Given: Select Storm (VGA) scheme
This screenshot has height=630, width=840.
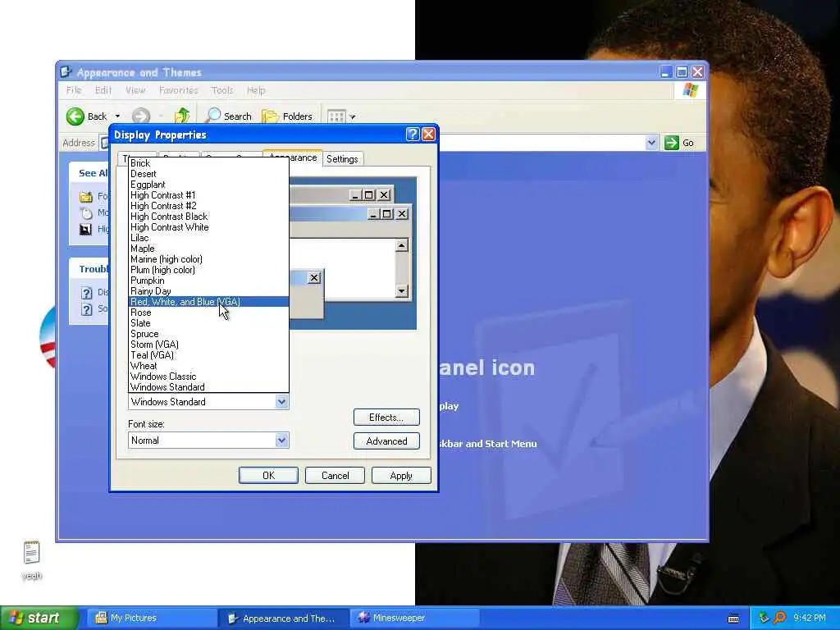Looking at the screenshot, I should point(209,345).
